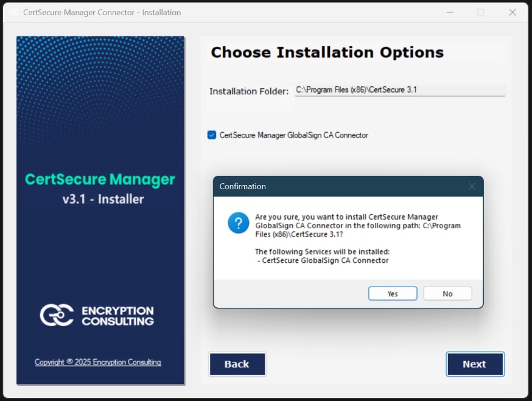Screen dimensions: 532x401
Task: Minimize the installer window
Action: point(450,13)
